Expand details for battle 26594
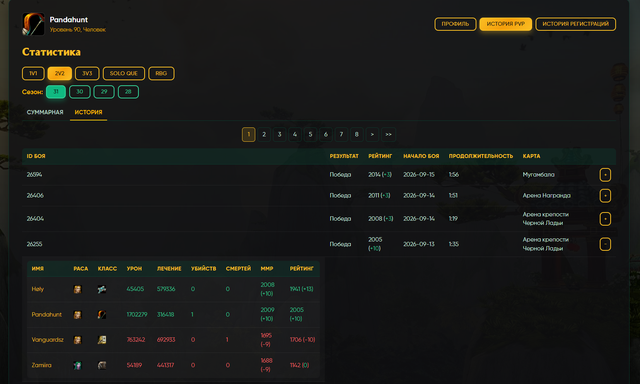 (605, 175)
